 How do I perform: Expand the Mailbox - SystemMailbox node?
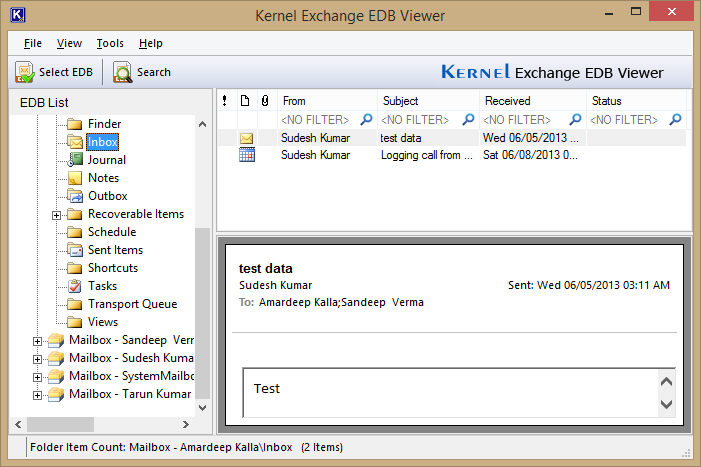(x=38, y=377)
